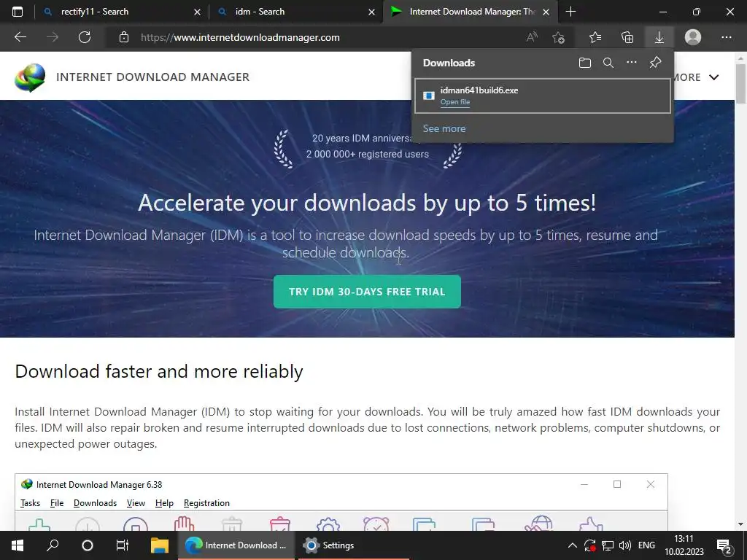The height and width of the screenshot is (560, 747).
Task: Click the Tasks menu in IDM screenshot
Action: click(30, 503)
